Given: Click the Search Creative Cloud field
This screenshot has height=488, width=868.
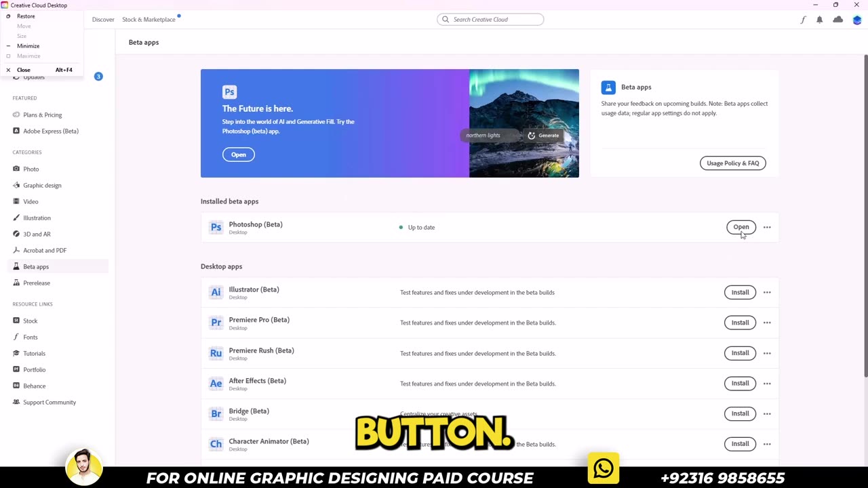Looking at the screenshot, I should 490,20.
